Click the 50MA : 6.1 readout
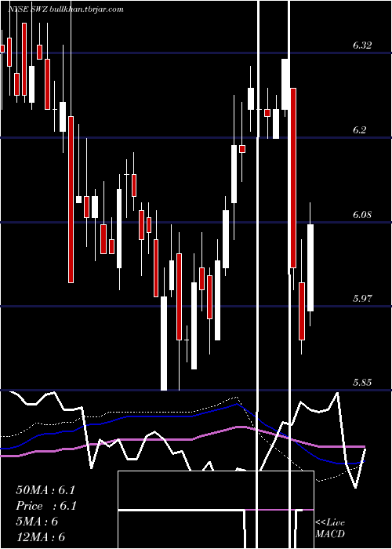This screenshot has width=392, height=549. pyautogui.click(x=45, y=490)
